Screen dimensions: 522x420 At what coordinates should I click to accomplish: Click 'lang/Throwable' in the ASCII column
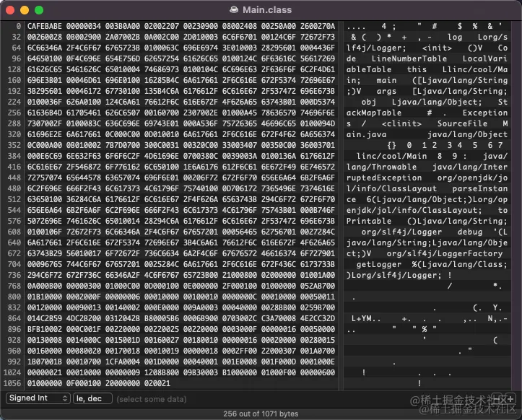click(x=381, y=167)
